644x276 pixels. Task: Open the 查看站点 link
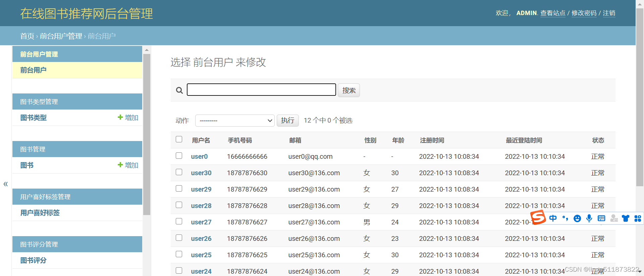553,13
